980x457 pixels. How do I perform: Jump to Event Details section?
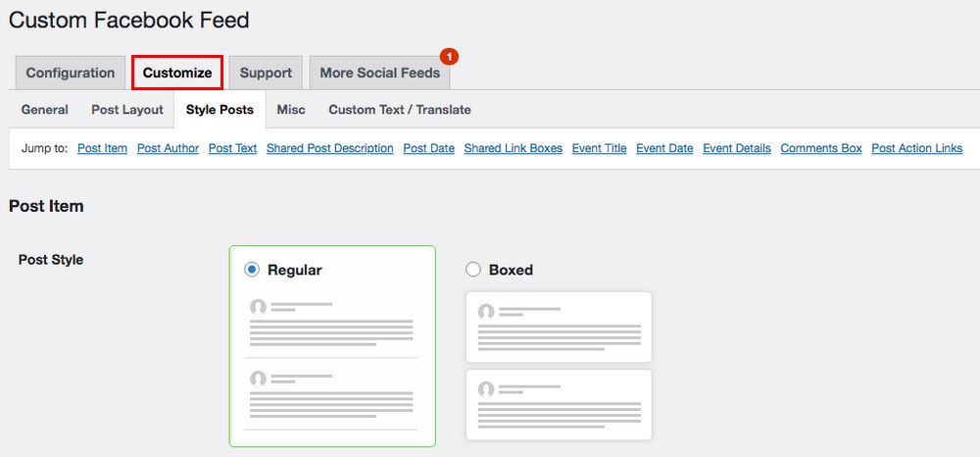pyautogui.click(x=737, y=148)
